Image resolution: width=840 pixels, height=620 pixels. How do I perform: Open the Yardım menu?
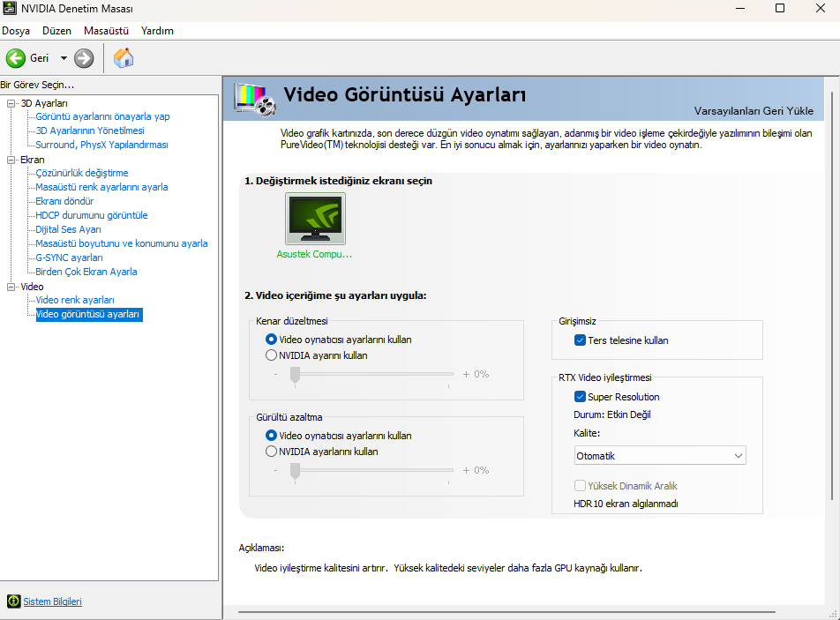point(157,31)
